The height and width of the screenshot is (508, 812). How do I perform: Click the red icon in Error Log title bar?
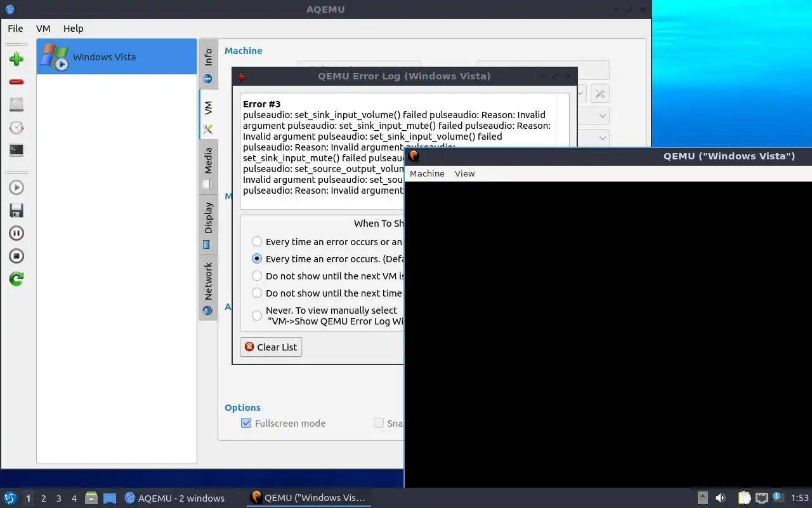click(241, 76)
